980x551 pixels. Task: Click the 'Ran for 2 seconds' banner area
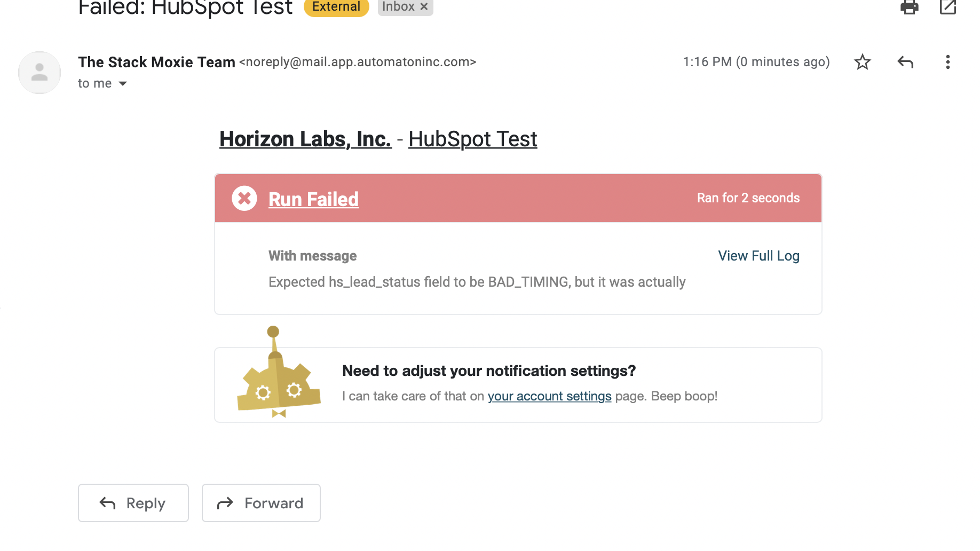(x=748, y=198)
